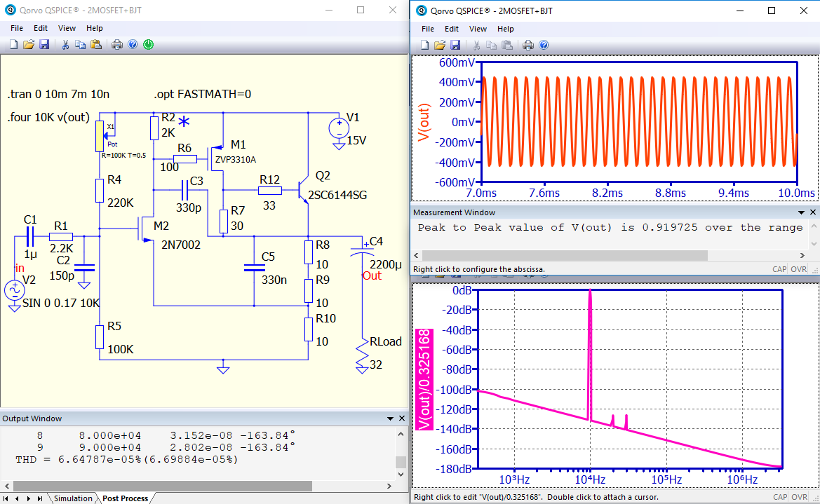The height and width of the screenshot is (504, 820).
Task: Click first tab navigation arrow
Action: 6,499
